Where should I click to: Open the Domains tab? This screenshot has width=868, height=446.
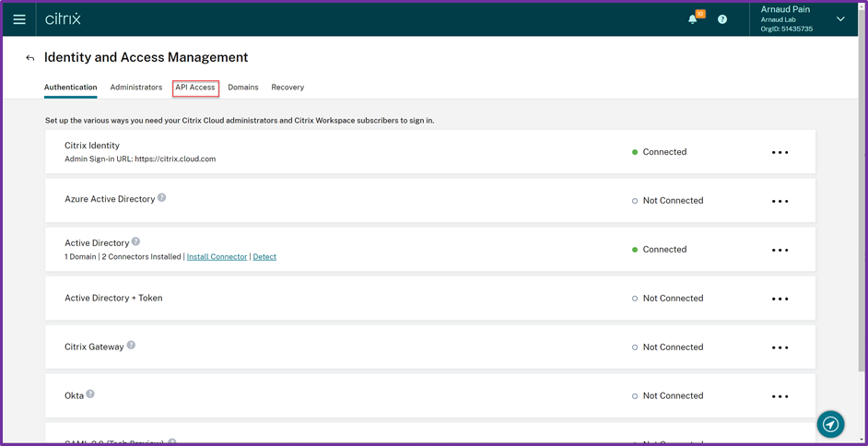pyautogui.click(x=243, y=88)
